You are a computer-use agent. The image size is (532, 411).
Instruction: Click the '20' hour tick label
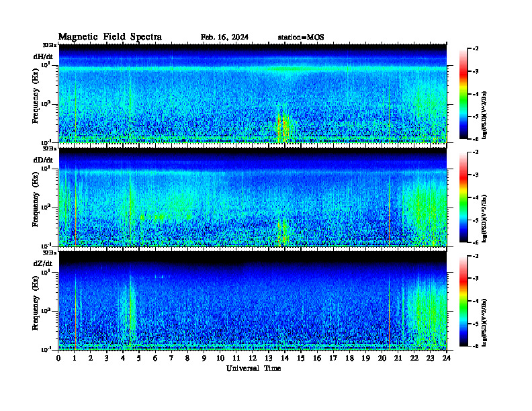382,359
